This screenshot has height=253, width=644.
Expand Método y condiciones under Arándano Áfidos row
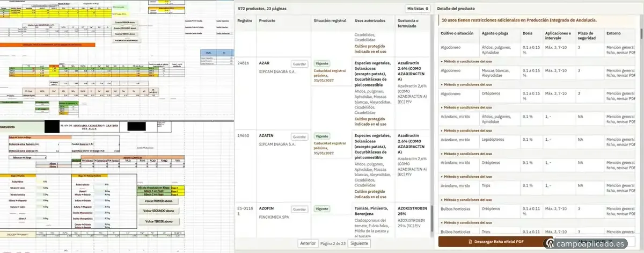[466, 131]
